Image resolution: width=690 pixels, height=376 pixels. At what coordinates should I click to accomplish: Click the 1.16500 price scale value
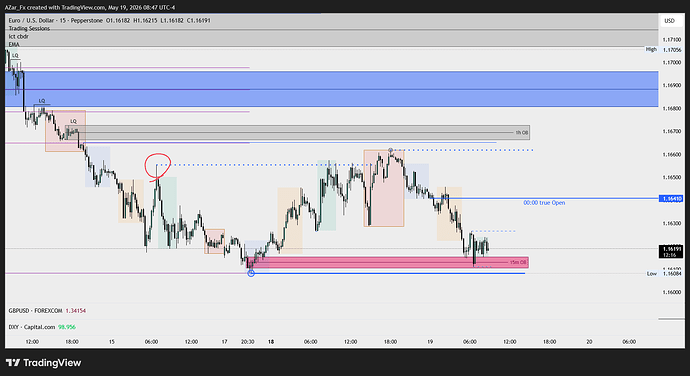tap(672, 177)
